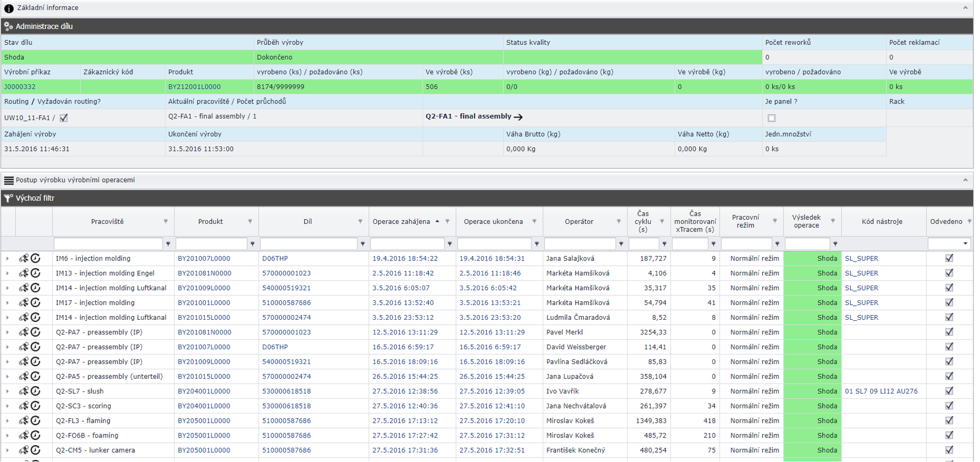Toggle the routing required checkbox beside UW10_11-FA1
Screen dimensions: 980x462
tap(64, 118)
